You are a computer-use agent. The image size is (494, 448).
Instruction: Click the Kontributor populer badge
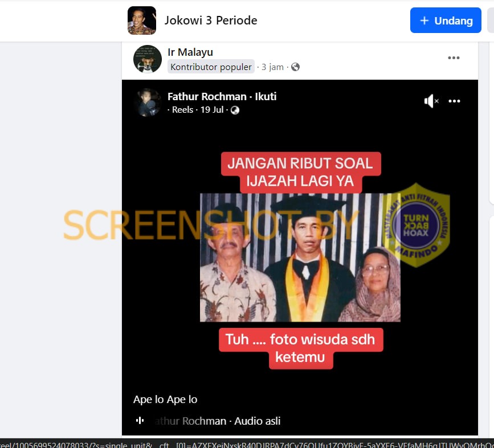(211, 67)
